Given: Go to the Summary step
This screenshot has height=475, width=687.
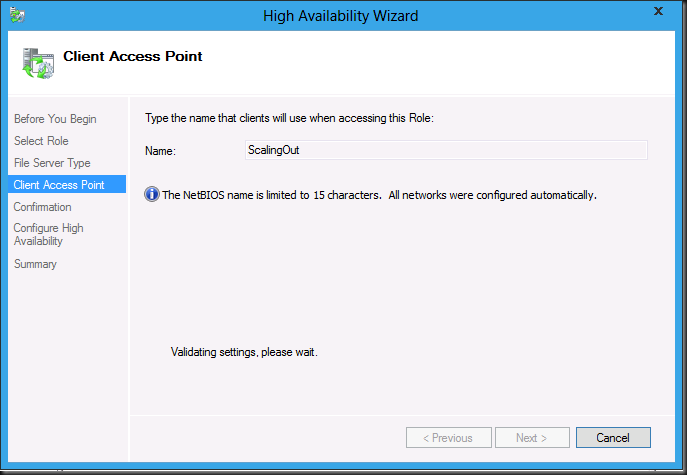Looking at the screenshot, I should click(x=35, y=264).
